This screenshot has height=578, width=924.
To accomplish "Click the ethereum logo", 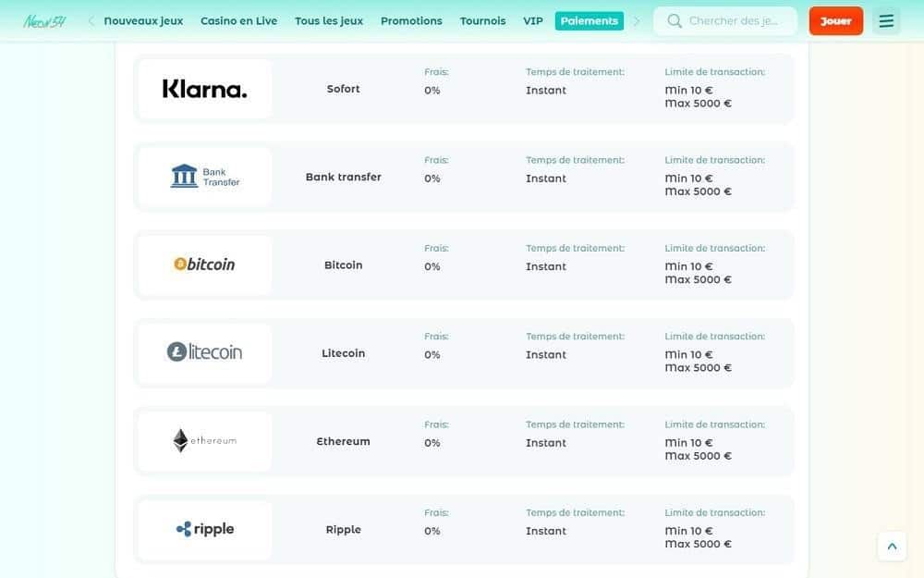I will (204, 440).
